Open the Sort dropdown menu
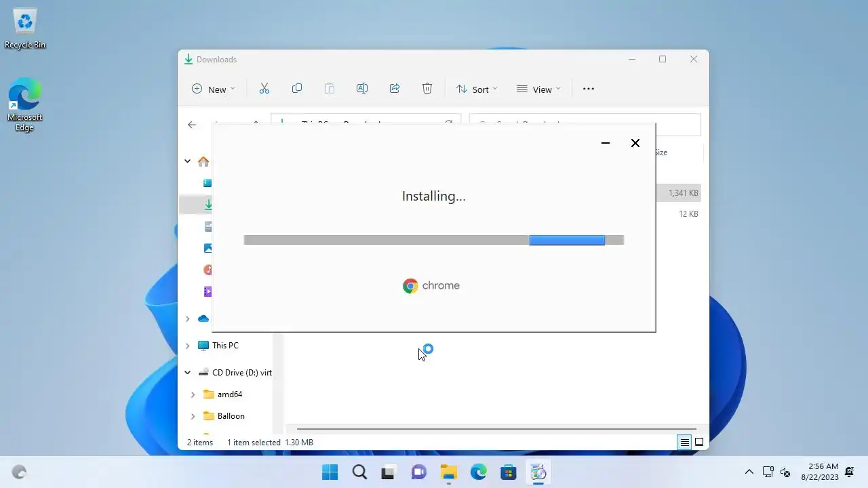 click(477, 89)
